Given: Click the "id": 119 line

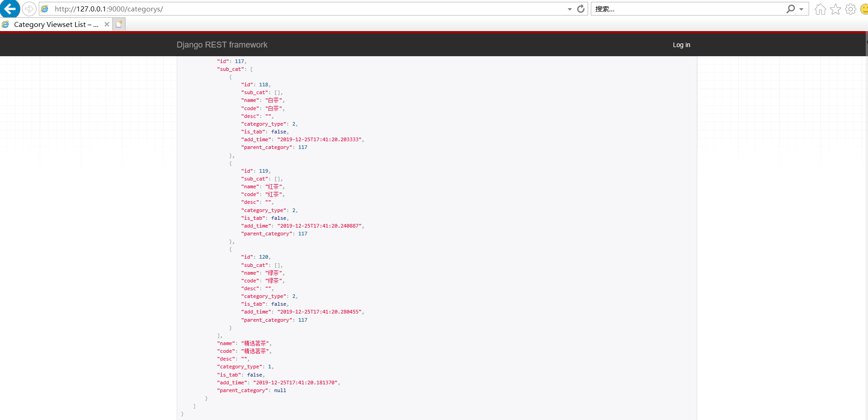Looking at the screenshot, I should point(256,171).
